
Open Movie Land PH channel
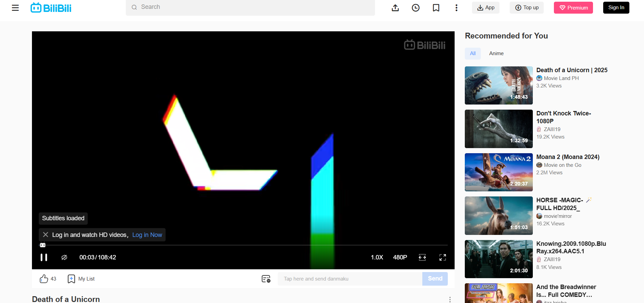561,78
